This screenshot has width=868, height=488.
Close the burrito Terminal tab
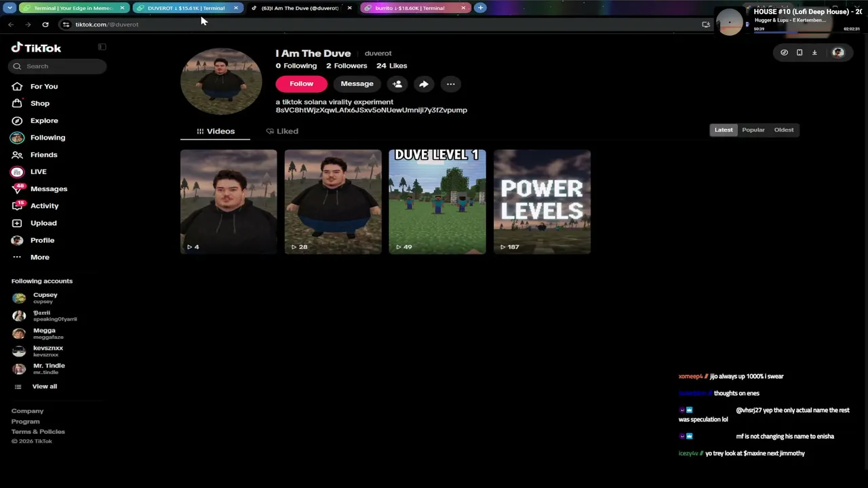[x=463, y=8]
